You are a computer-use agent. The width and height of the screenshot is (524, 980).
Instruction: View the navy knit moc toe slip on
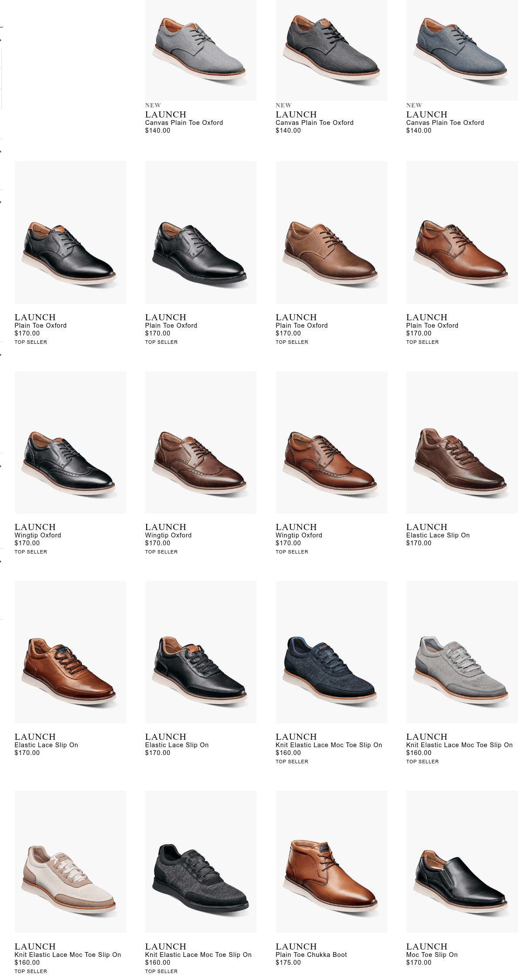click(x=331, y=652)
